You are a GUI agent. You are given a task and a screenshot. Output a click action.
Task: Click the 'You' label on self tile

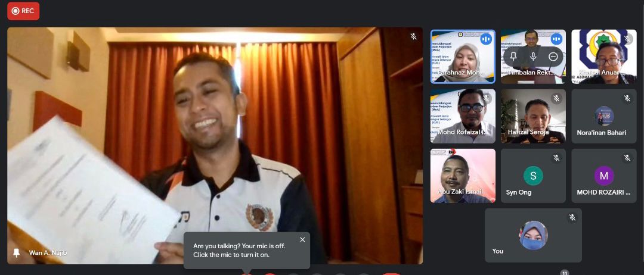click(497, 251)
